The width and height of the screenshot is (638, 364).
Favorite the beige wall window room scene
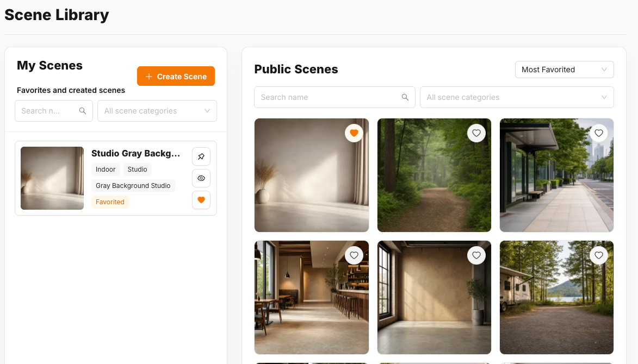[x=476, y=255]
